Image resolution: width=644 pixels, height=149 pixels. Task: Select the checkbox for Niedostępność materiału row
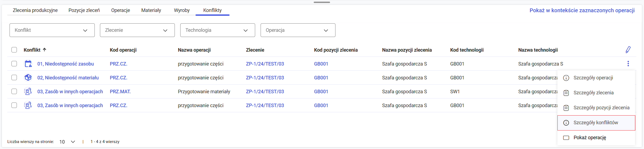pos(14,77)
